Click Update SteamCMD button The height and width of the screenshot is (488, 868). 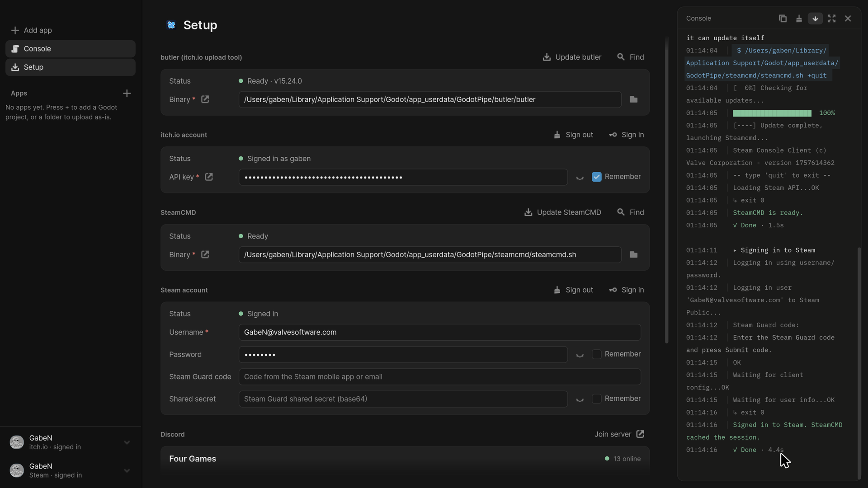tap(562, 212)
